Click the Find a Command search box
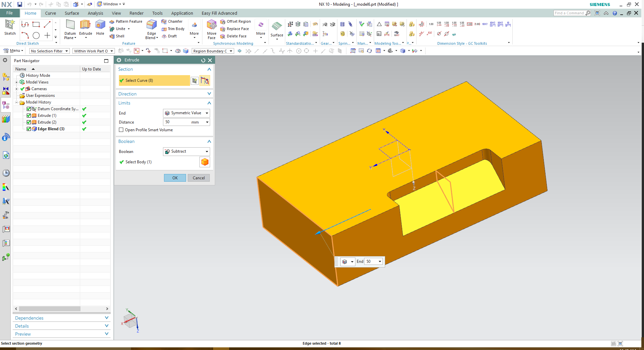 click(x=570, y=13)
